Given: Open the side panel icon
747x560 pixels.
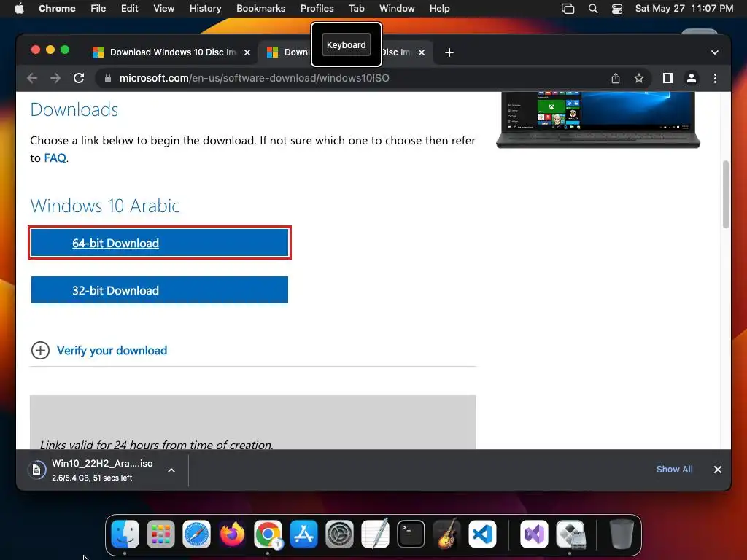Looking at the screenshot, I should coord(668,78).
